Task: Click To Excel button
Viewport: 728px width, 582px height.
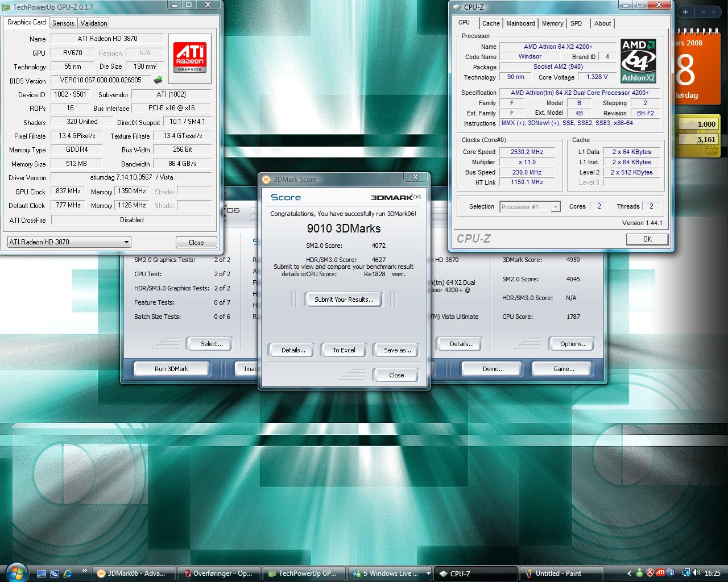Action: click(344, 350)
